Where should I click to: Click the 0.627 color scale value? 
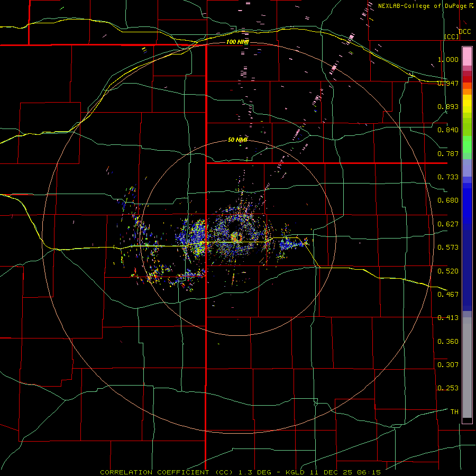click(x=448, y=224)
